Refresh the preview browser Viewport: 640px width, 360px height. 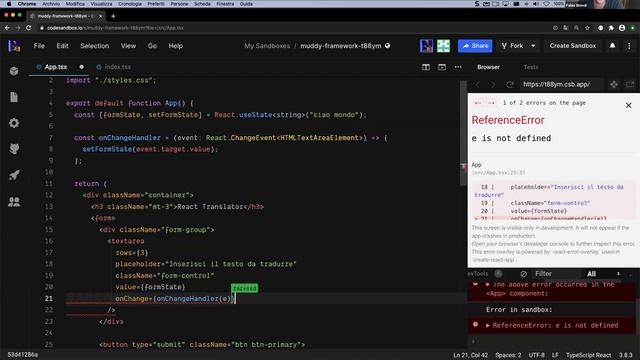click(x=510, y=84)
